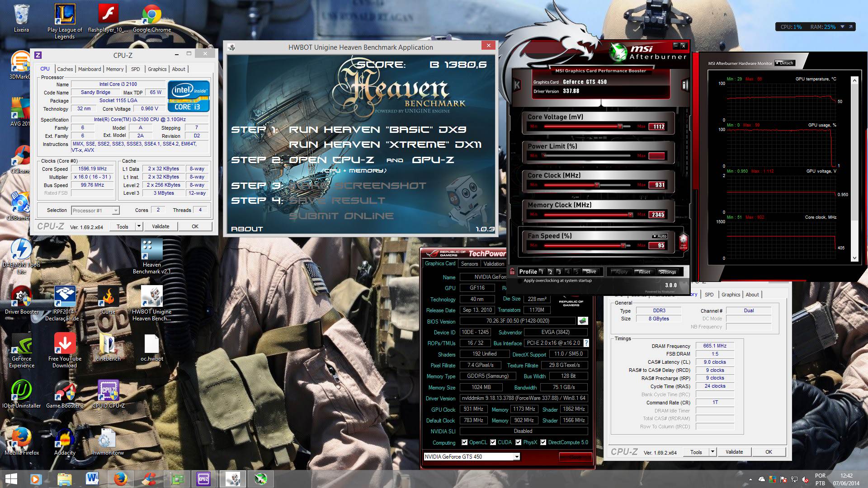The image size is (868, 488).
Task: Open the Curse desktop shortcut
Action: (108, 300)
